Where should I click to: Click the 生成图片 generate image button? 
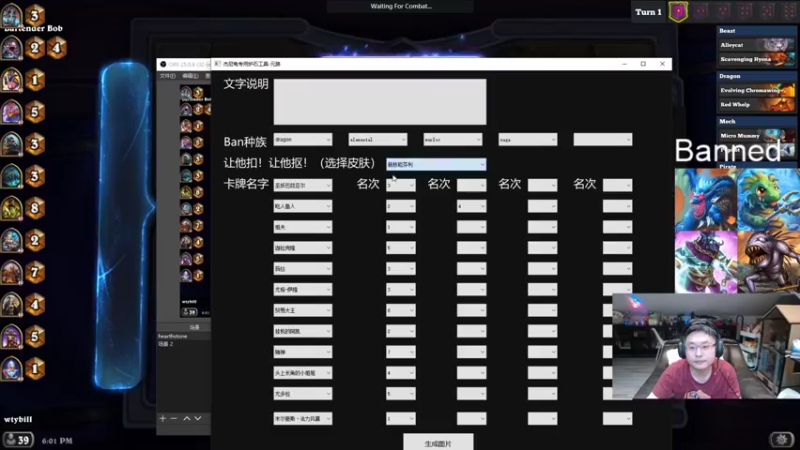438,442
